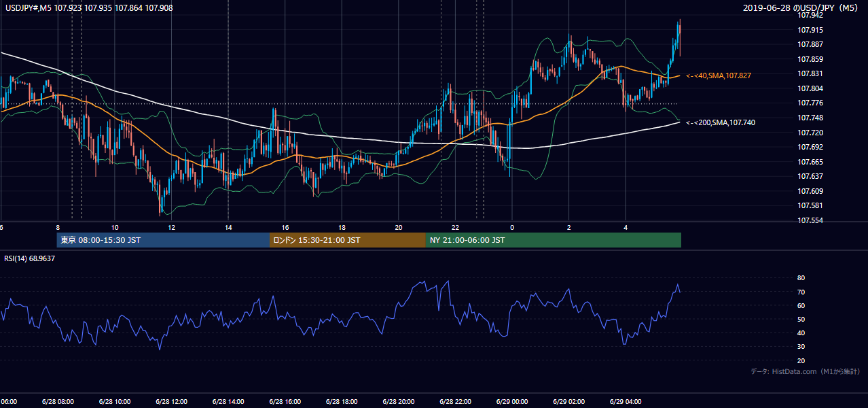This screenshot has height=408, width=868.
Task: Click price axis label 107.831
Action: tap(811, 73)
